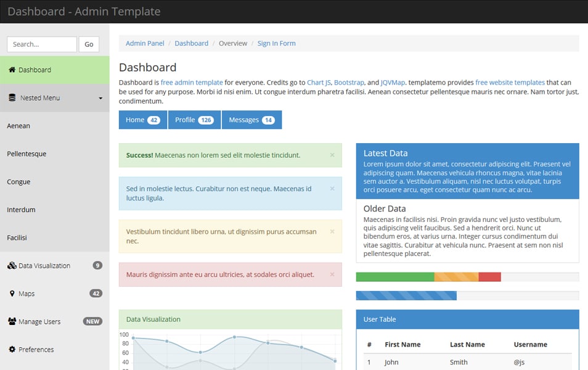
Task: Click the 9 badge on Data Visualization
Action: click(97, 265)
